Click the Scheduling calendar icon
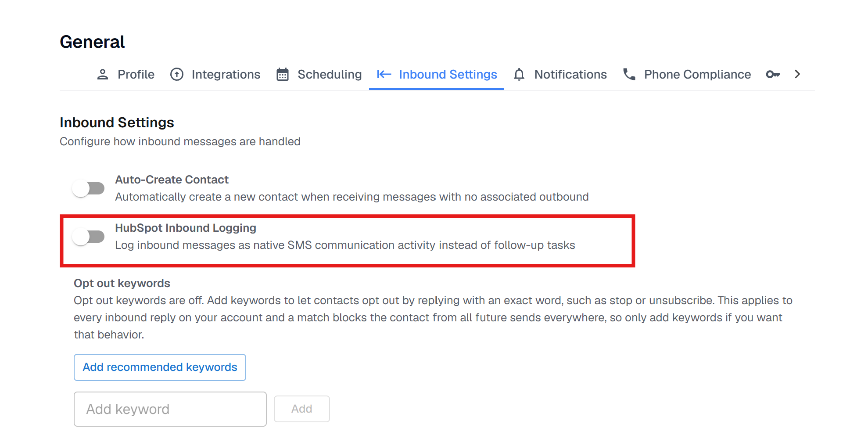The width and height of the screenshot is (868, 446). pyautogui.click(x=283, y=74)
